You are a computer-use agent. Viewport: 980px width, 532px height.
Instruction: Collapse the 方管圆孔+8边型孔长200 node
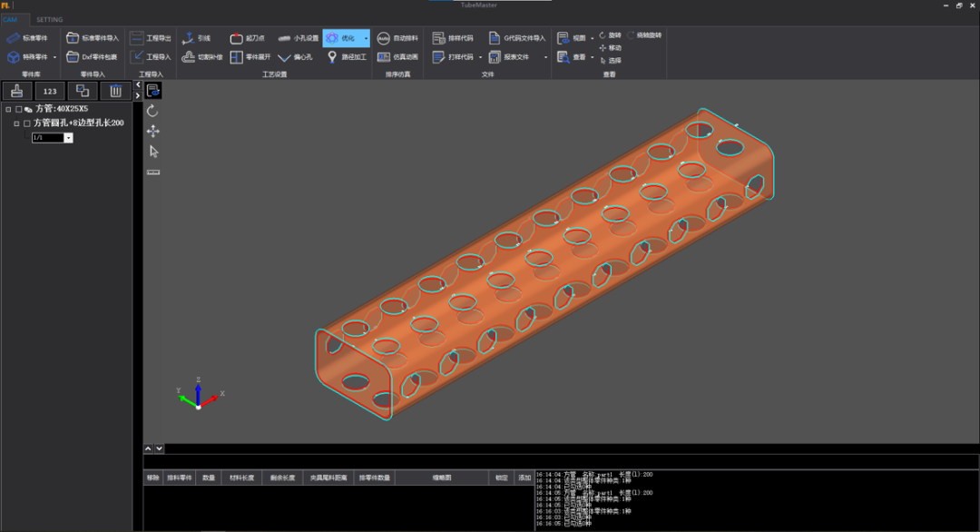(x=17, y=123)
